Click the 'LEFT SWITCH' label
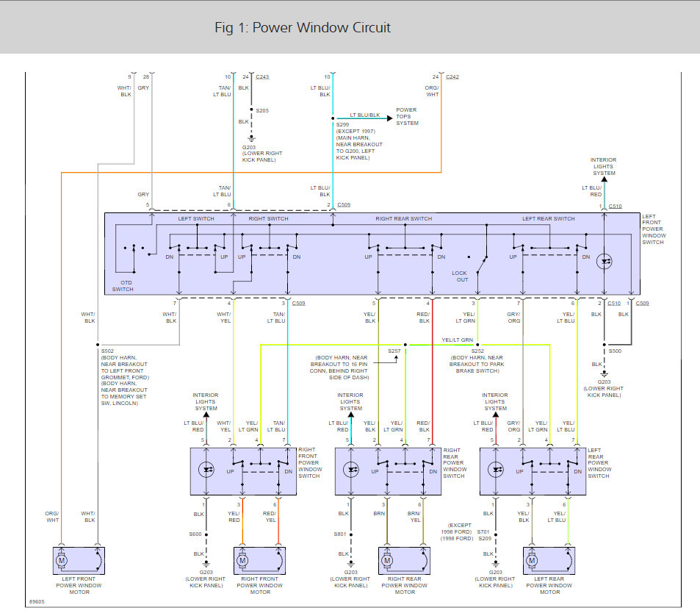Viewport: 700px width, 616px height. (x=196, y=219)
